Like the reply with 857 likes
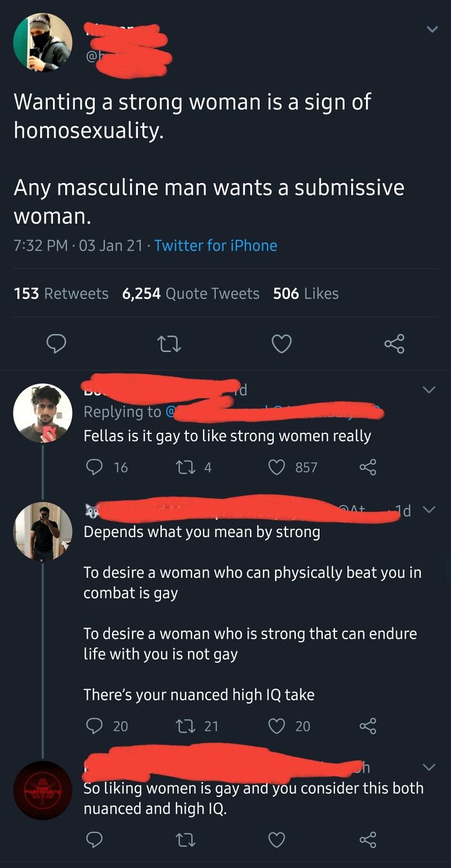 pyautogui.click(x=278, y=467)
